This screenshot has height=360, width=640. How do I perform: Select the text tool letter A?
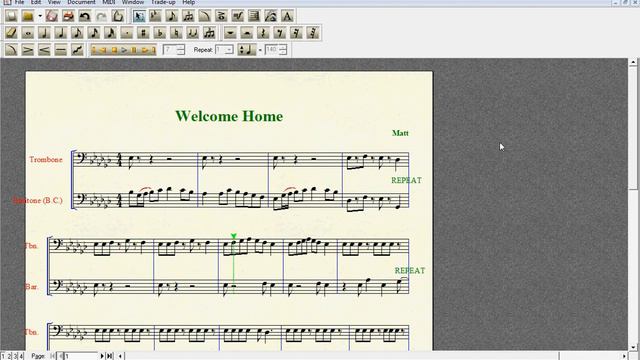coord(287,16)
